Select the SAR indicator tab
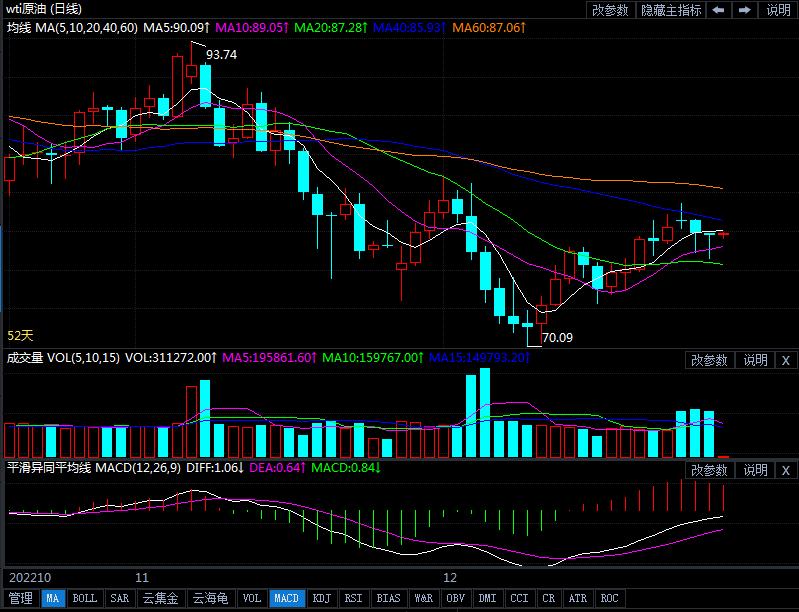Viewport: 799px width, 612px height. coord(119,599)
